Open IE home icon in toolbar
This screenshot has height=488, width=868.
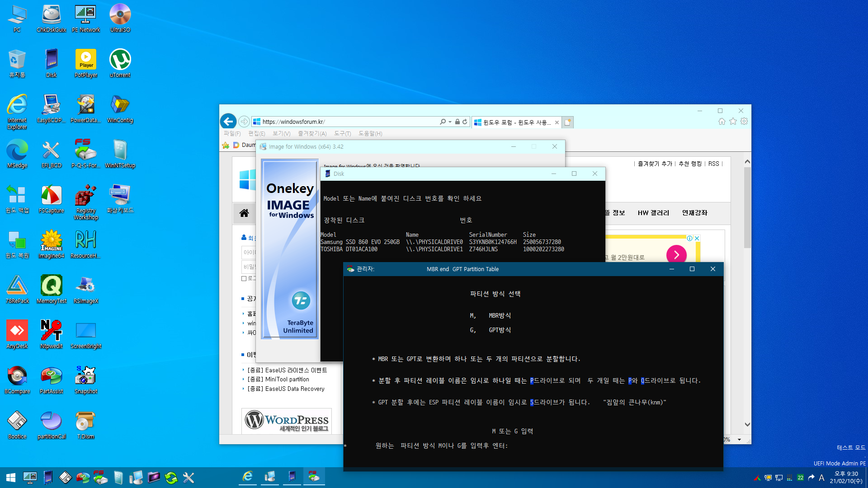pyautogui.click(x=722, y=122)
